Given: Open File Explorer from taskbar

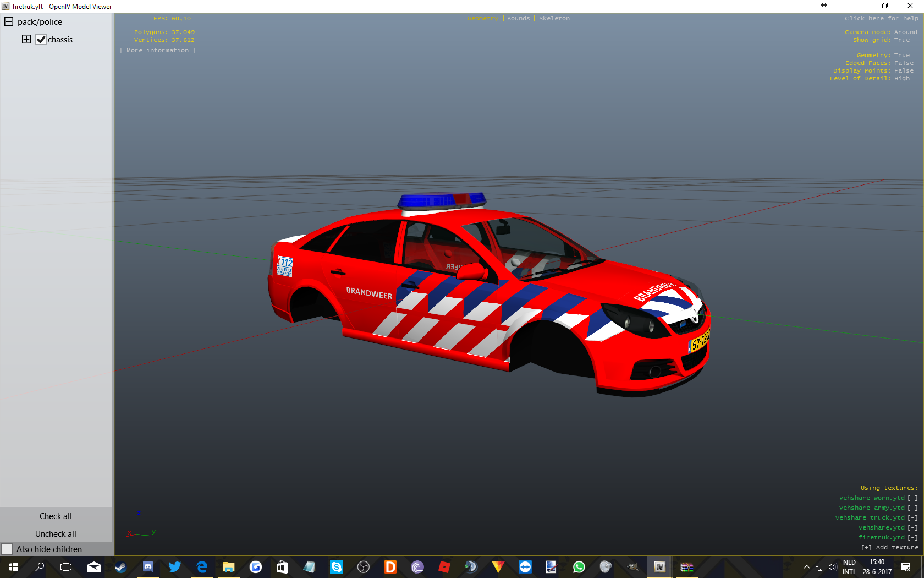Looking at the screenshot, I should click(x=229, y=567).
